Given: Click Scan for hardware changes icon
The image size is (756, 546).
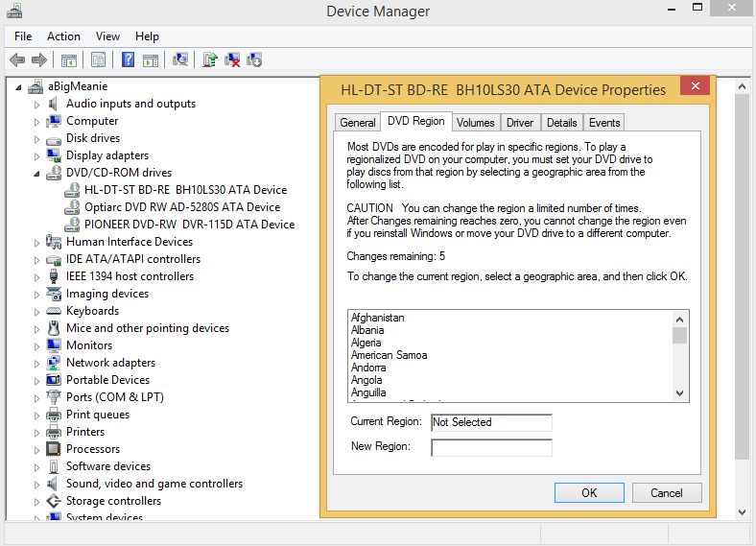Looking at the screenshot, I should (179, 59).
